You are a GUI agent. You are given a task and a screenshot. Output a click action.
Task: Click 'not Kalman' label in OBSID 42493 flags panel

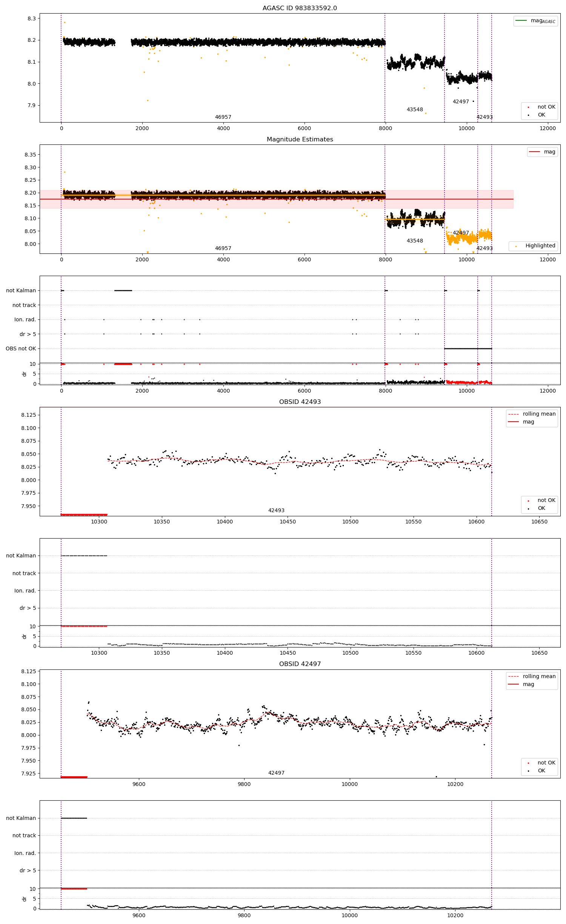pyautogui.click(x=21, y=556)
